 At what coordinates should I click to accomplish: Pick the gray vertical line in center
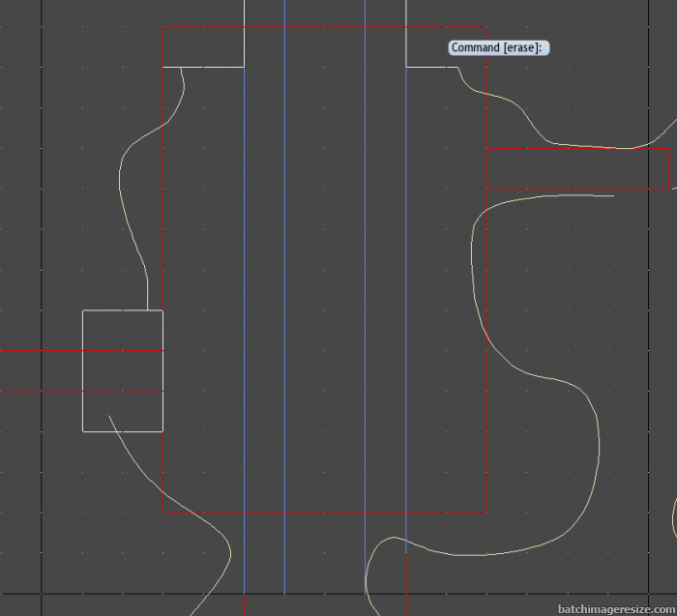(365, 290)
